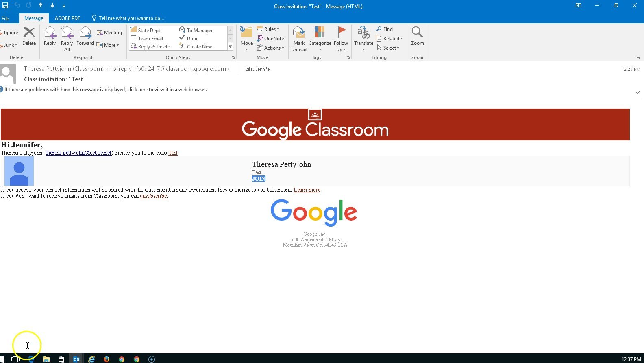Screen dimensions: 644x363
Task: Expand the More respond options dropdown
Action: [x=108, y=45]
